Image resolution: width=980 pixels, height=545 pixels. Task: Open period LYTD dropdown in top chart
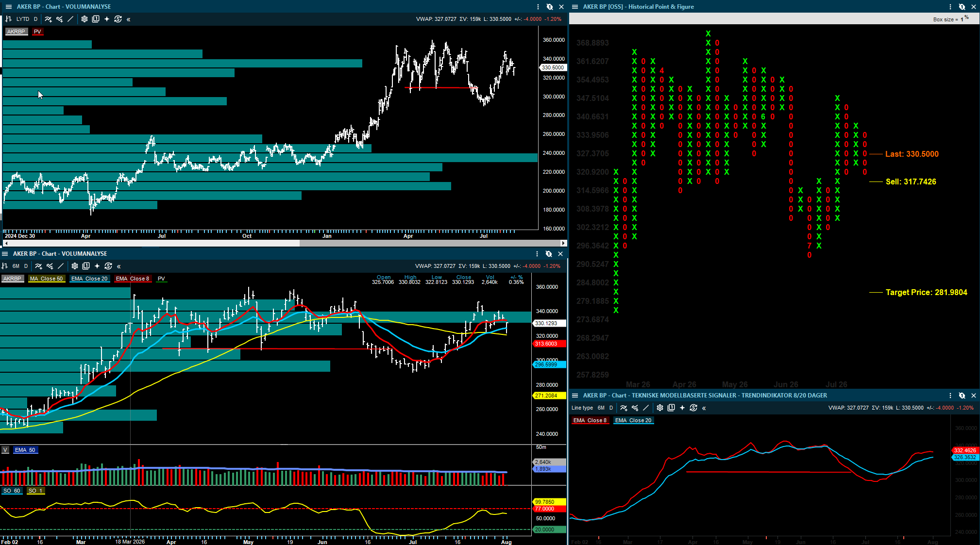coord(23,19)
